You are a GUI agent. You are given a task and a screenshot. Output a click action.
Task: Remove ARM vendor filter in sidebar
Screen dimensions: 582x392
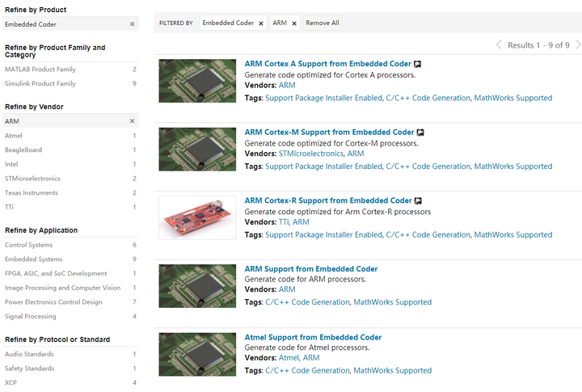[x=132, y=121]
